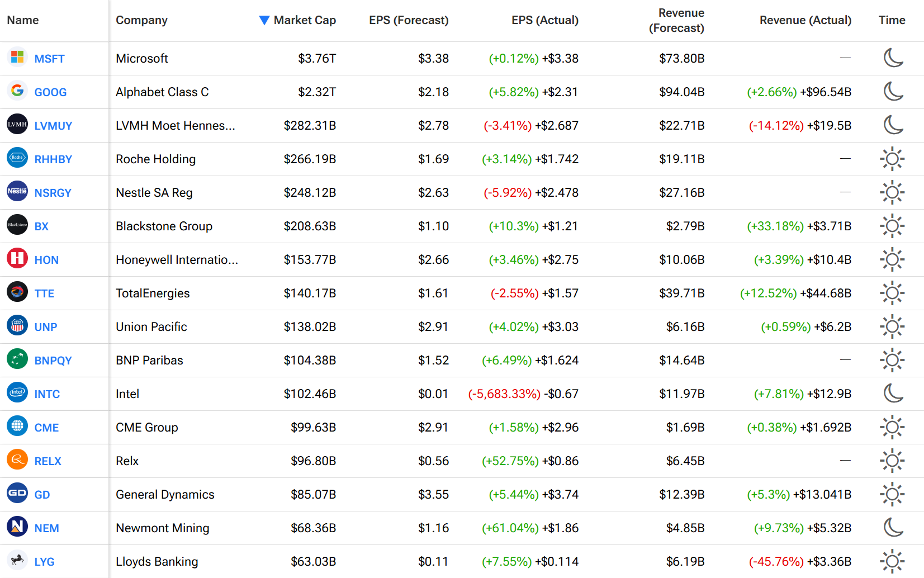Open the INTC ticker link
The height and width of the screenshot is (578, 924).
47,394
